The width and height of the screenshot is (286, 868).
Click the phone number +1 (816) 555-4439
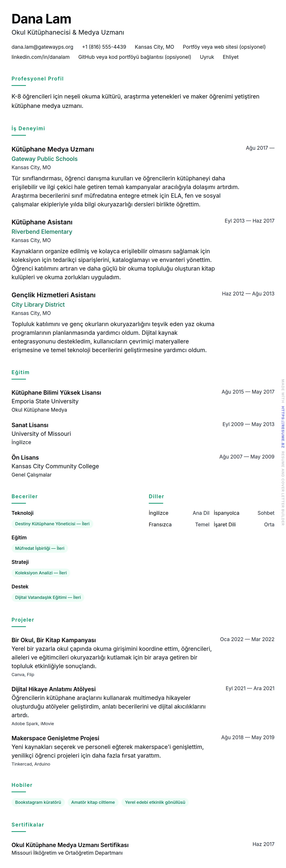[x=104, y=47]
